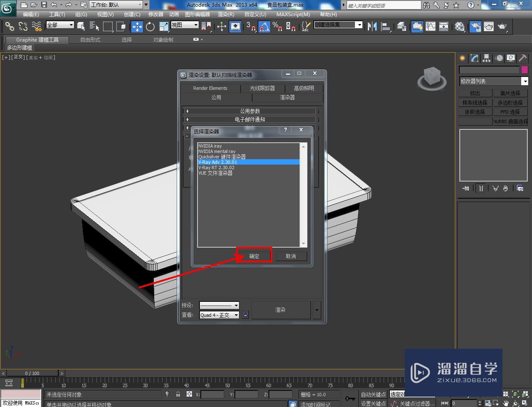Viewport: 532px width, 407px height.
Task: Open the Material Editor icon
Action: (x=460, y=27)
